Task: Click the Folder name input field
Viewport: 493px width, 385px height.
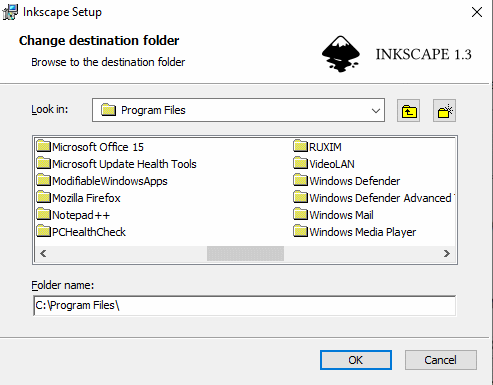Action: point(245,305)
